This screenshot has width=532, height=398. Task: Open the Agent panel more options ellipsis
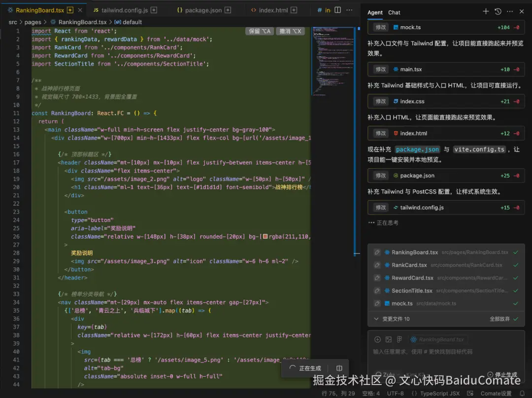point(510,11)
